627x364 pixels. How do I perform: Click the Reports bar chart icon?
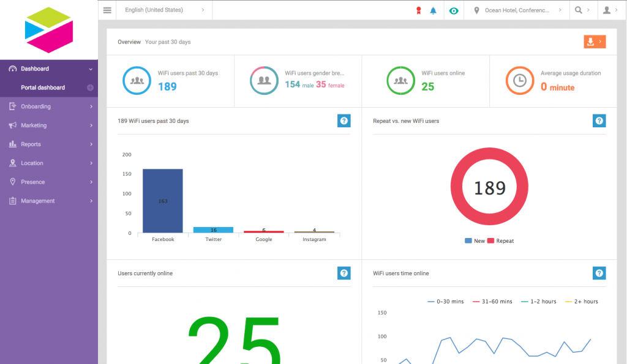point(13,144)
